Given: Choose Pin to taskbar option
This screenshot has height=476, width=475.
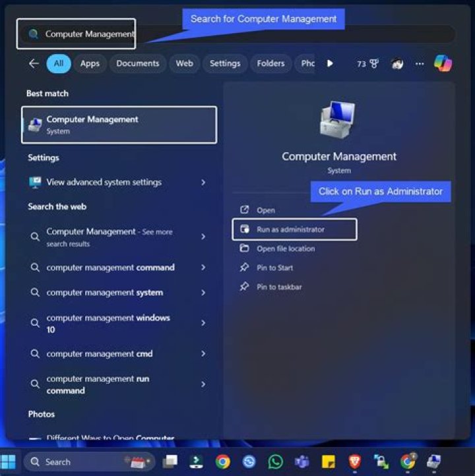Looking at the screenshot, I should pos(279,287).
